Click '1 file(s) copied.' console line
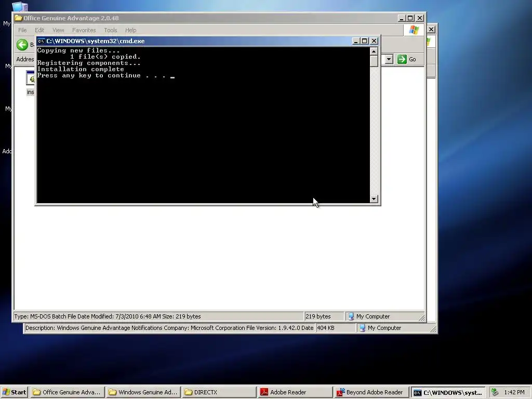This screenshot has width=532, height=399. coord(105,57)
